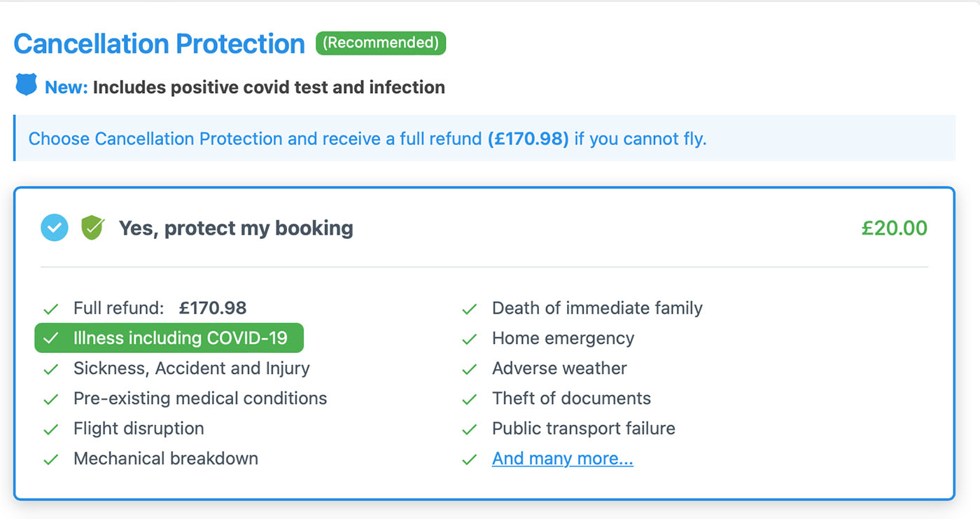Screen dimensions: 980x519
Task: Open the And many more link
Action: pyautogui.click(x=562, y=458)
